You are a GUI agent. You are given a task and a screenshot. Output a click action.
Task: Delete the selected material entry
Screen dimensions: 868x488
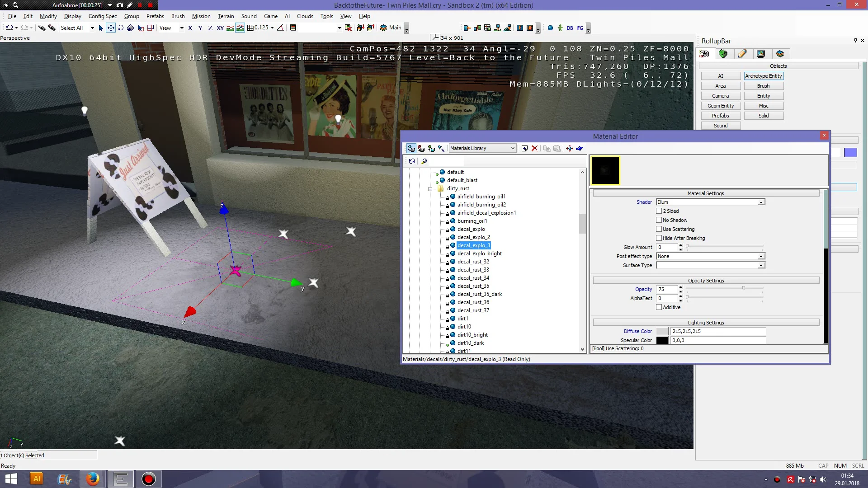coord(535,148)
